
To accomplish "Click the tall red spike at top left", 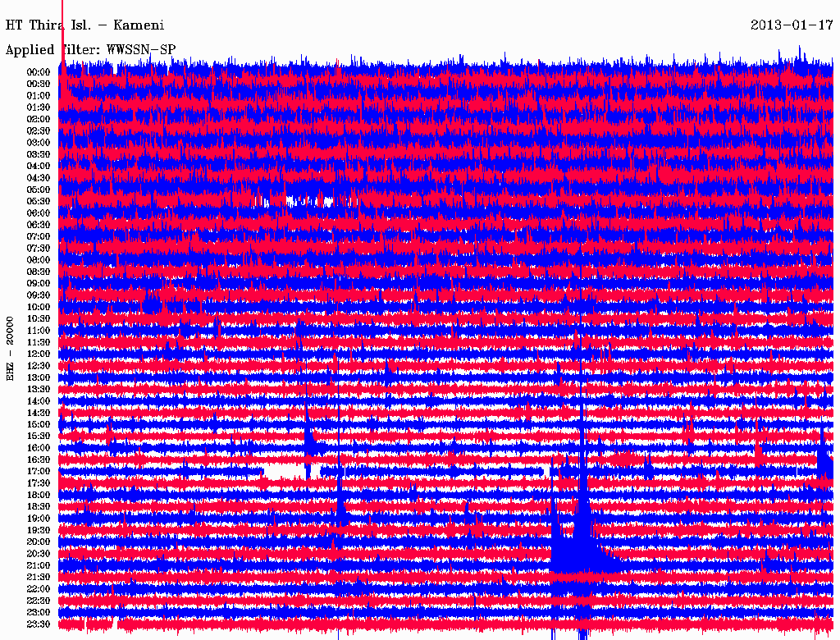I will 62,33.
